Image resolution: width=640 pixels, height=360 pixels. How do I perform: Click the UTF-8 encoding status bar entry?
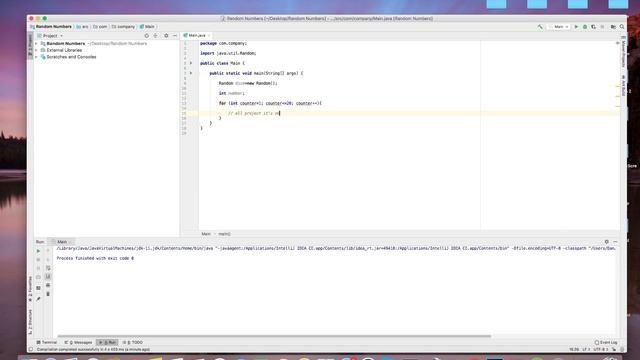(x=600, y=349)
